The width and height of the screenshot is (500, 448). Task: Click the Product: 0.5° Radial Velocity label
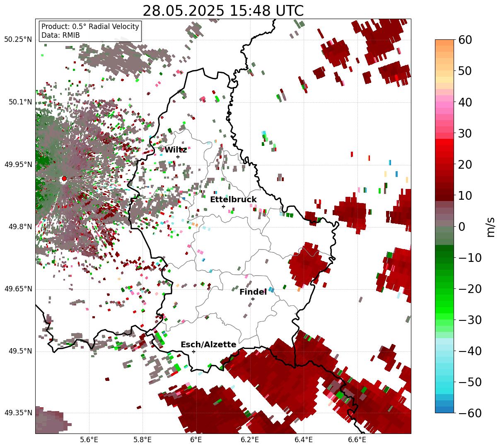90,27
